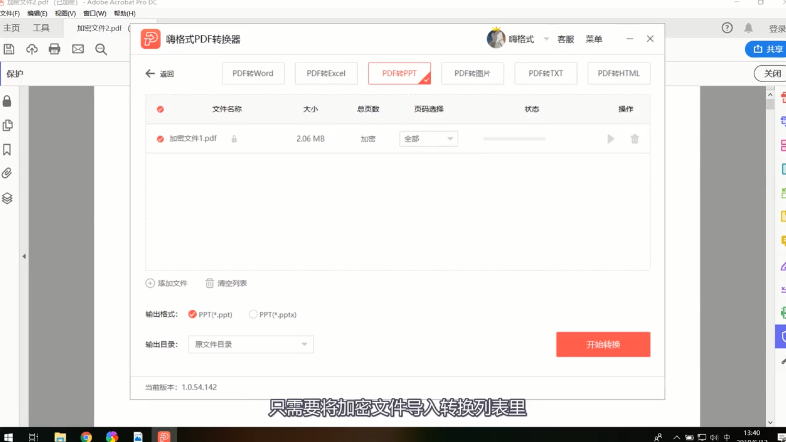Click the user avatar in converter

(x=496, y=39)
